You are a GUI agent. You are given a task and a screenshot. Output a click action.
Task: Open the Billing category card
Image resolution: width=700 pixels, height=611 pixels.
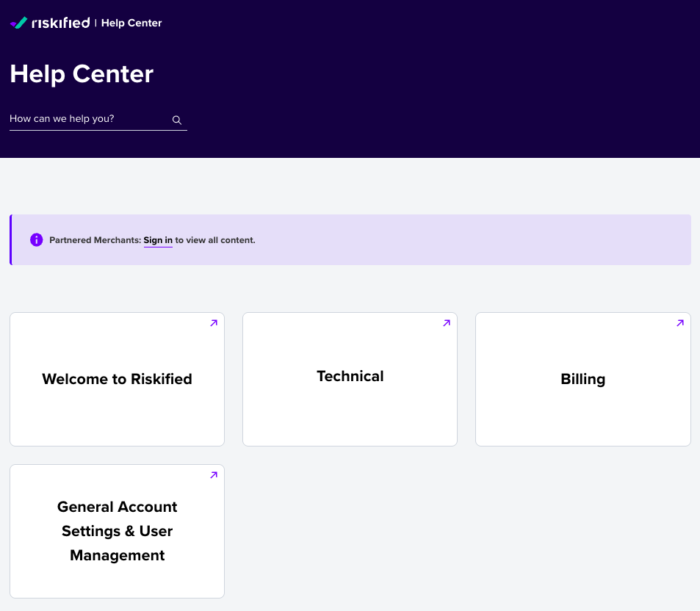(x=583, y=380)
